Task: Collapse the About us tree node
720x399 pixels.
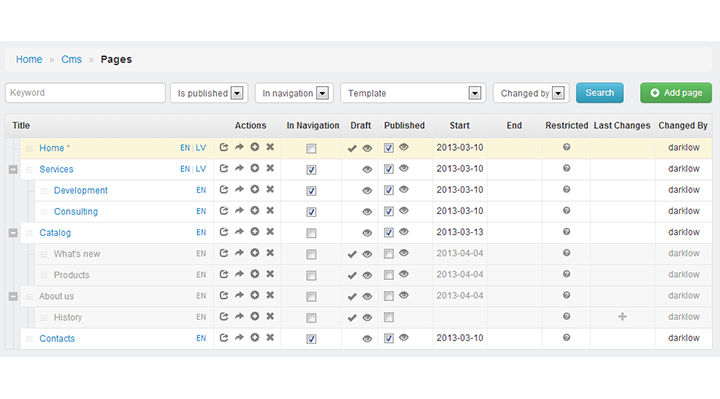Action: click(13, 296)
